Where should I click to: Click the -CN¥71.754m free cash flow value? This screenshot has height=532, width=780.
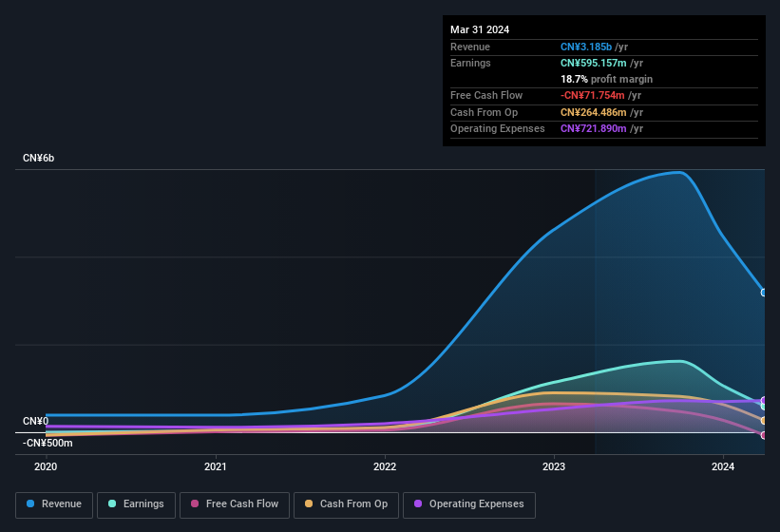pyautogui.click(x=593, y=95)
